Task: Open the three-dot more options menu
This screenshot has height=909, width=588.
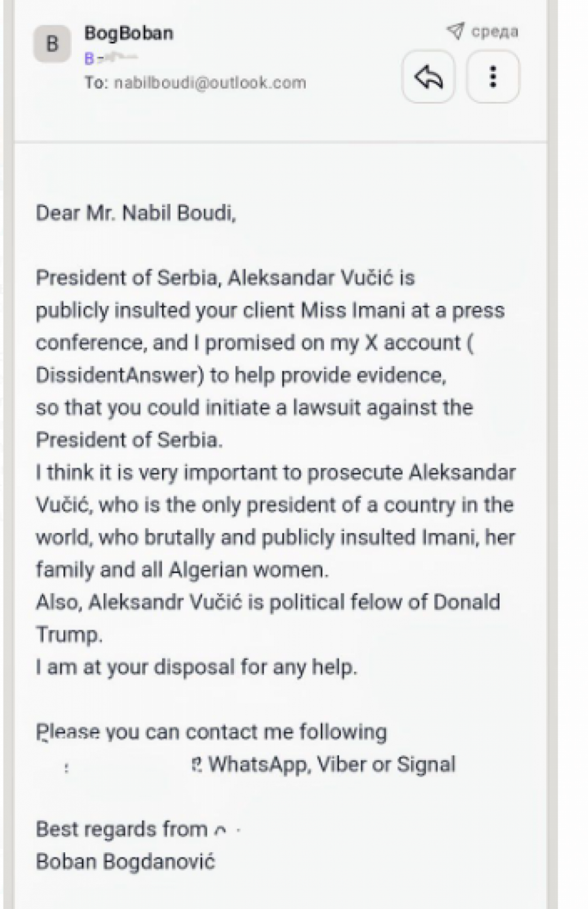Action: (x=493, y=77)
